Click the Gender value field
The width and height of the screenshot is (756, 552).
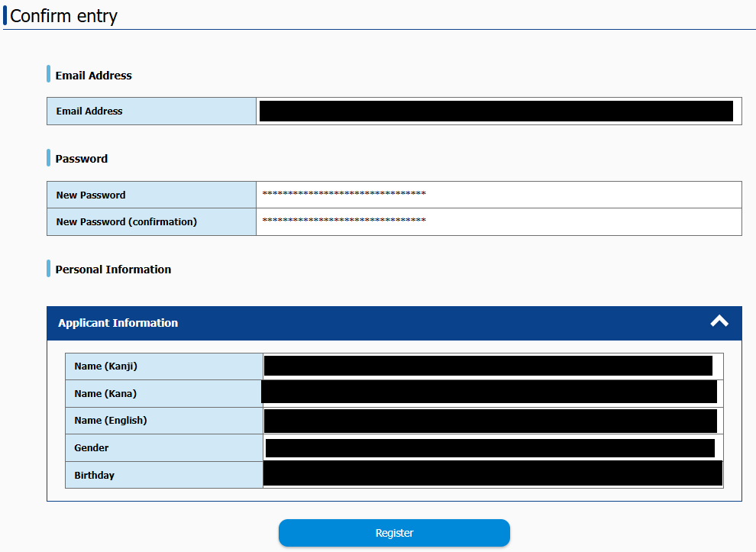[x=489, y=448]
